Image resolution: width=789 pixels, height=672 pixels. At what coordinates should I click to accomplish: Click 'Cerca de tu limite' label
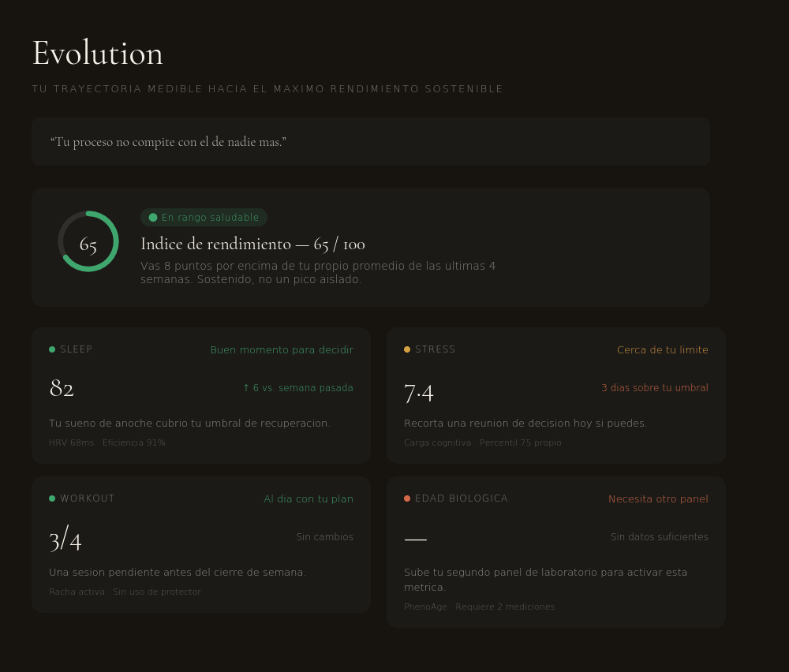(663, 349)
